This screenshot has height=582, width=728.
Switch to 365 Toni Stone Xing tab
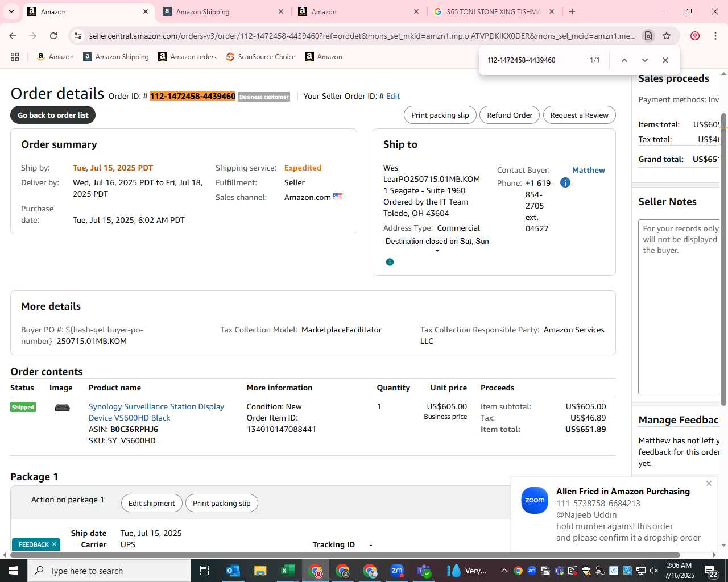click(494, 11)
